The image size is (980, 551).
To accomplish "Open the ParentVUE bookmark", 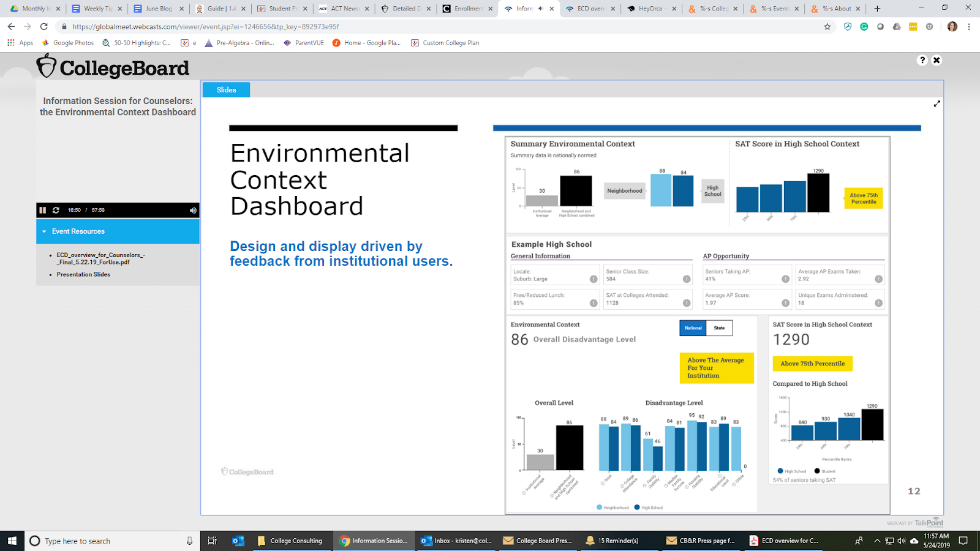I will point(304,43).
